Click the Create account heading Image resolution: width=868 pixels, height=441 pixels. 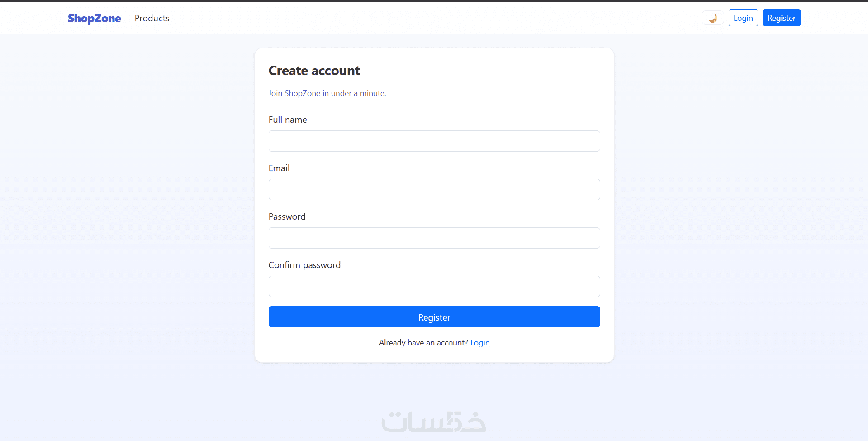(x=314, y=71)
